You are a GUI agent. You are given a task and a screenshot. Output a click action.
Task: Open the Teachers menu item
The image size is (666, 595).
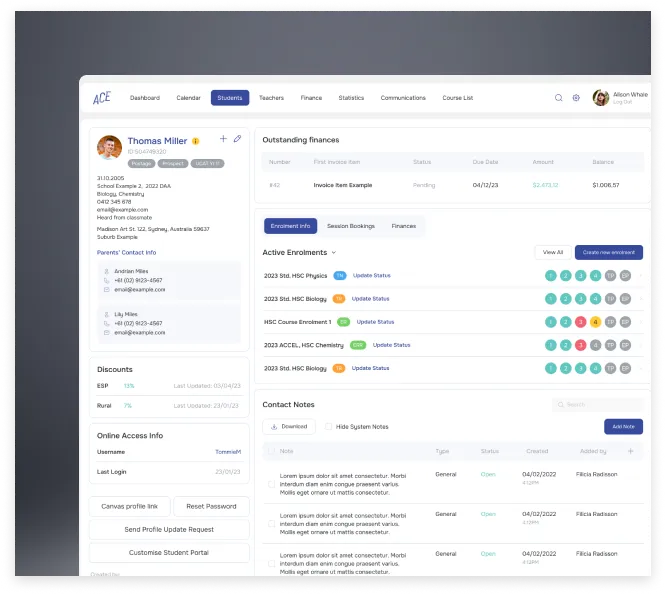click(271, 98)
